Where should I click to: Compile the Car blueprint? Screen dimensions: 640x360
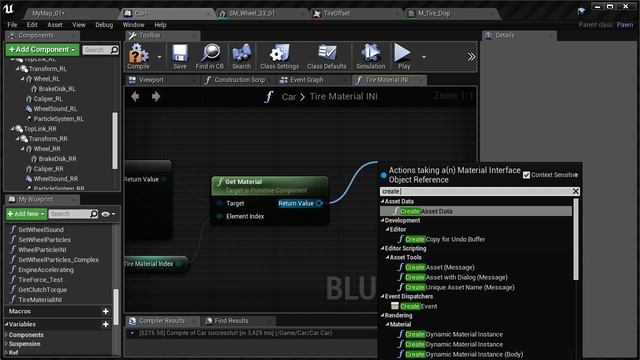[x=138, y=56]
